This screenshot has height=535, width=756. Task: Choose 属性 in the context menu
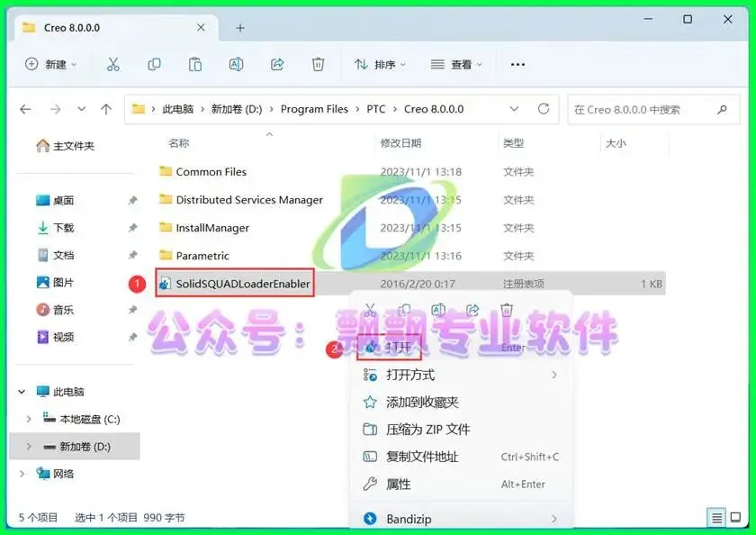(463, 484)
